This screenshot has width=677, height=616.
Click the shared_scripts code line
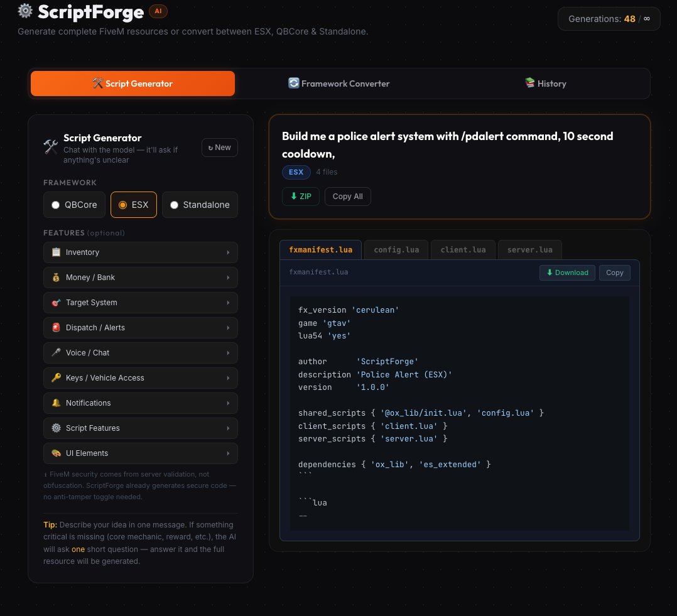coord(421,413)
